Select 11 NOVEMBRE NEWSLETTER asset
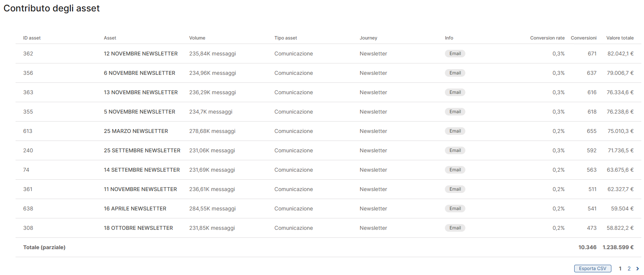 point(140,189)
